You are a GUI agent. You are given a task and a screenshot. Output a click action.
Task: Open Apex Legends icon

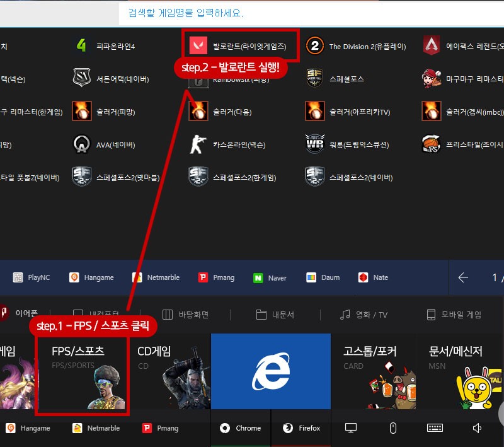point(432,45)
